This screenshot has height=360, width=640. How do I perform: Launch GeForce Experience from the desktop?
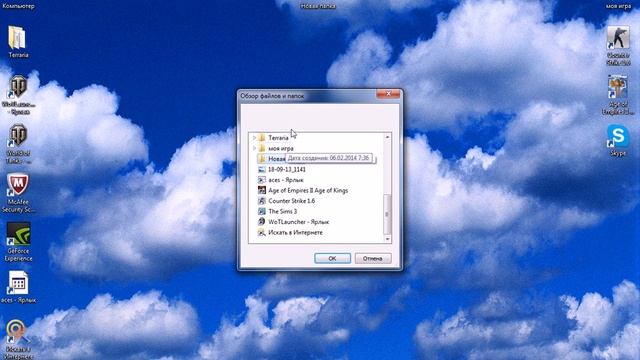pos(18,242)
